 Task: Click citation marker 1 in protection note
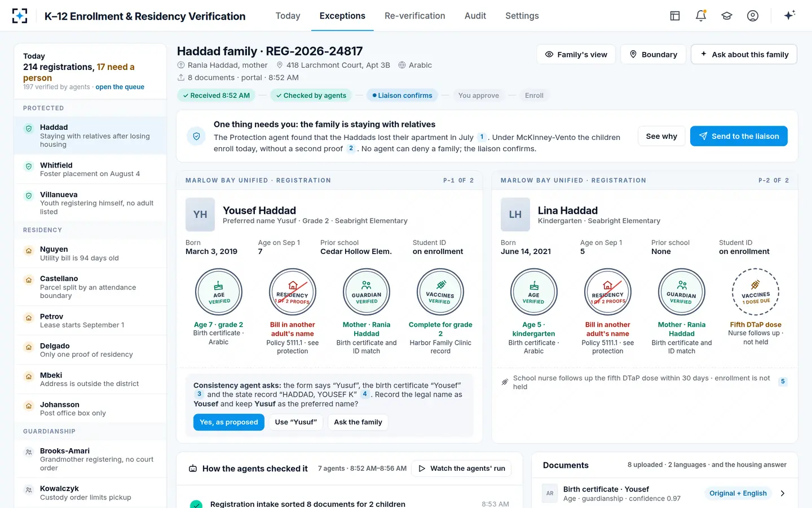(482, 137)
